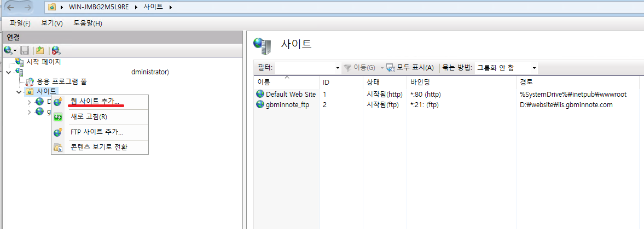
Task: Sort by the 이름 column header
Action: pos(287,82)
